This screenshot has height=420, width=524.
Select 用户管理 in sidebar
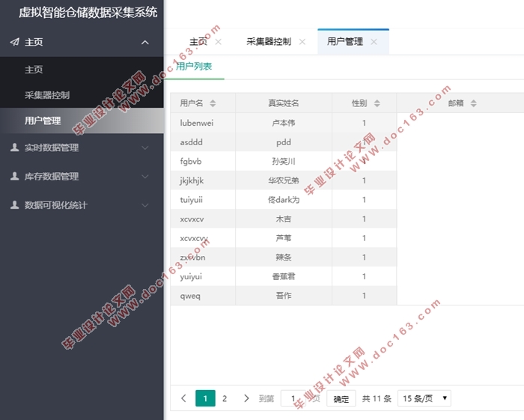82,121
